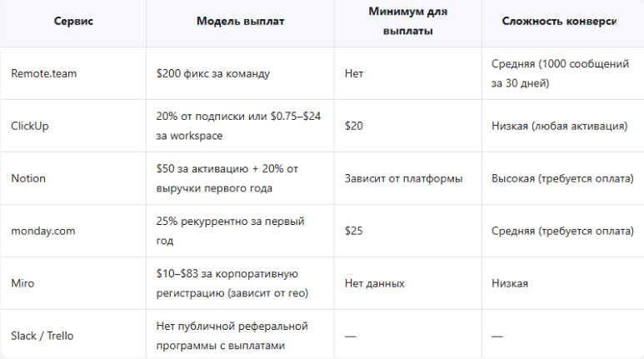644x359 pixels.
Task: Select the "Сложность конверсии" column header
Action: pyautogui.click(x=560, y=21)
